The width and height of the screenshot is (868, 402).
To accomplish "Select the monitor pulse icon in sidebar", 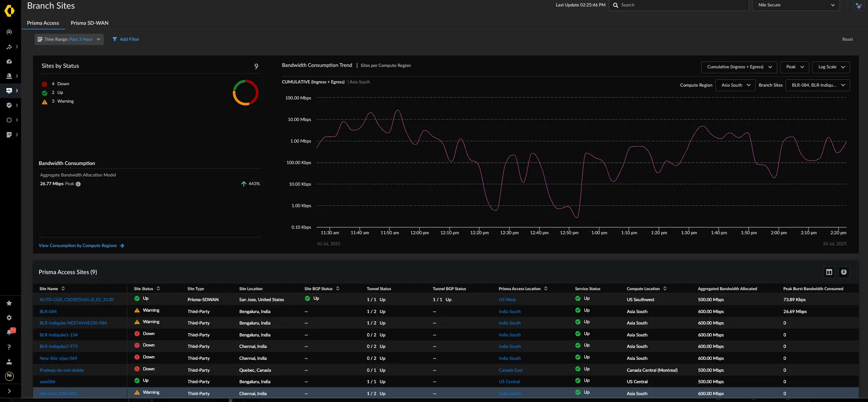I will pyautogui.click(x=9, y=91).
